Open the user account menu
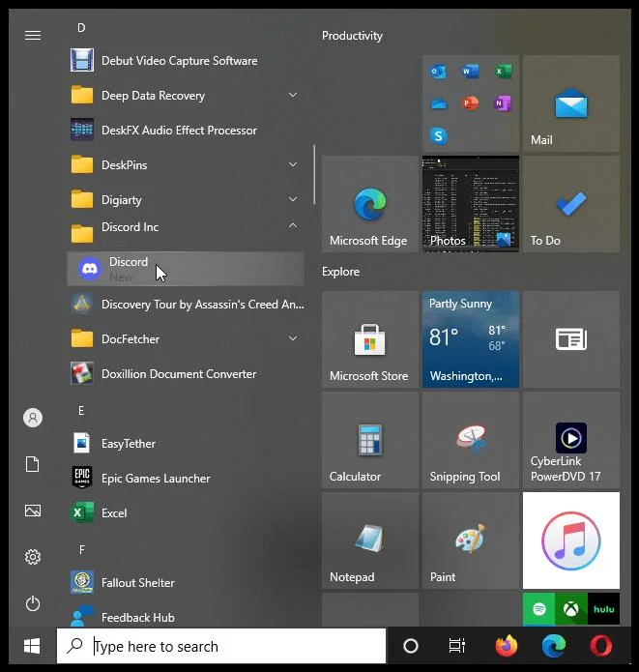This screenshot has width=639, height=672. coord(33,418)
